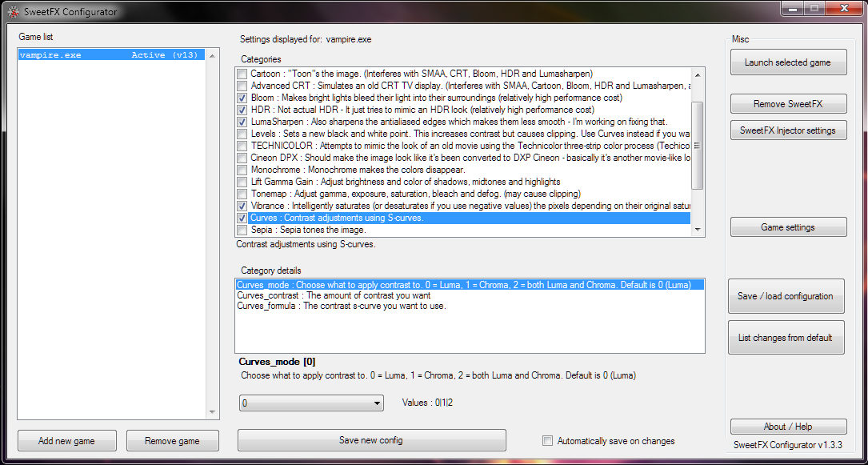
Task: Select the Vibrance category row text
Action: (470, 206)
